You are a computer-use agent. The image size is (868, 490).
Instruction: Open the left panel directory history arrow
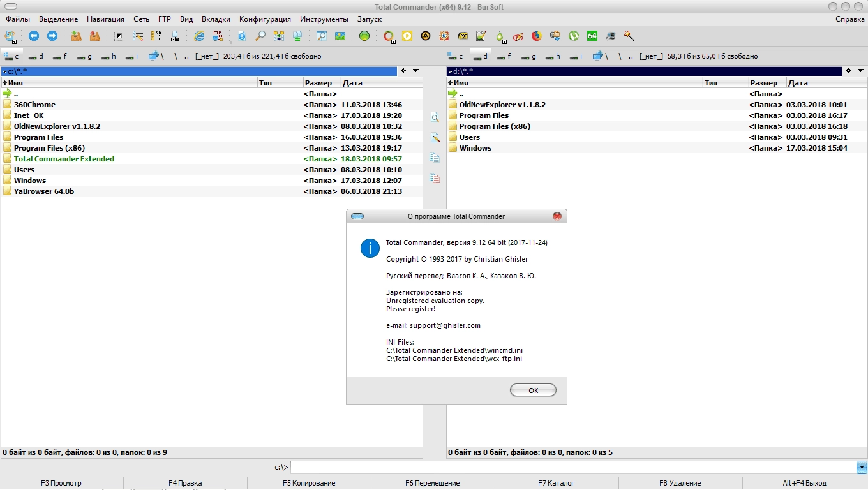click(x=415, y=71)
